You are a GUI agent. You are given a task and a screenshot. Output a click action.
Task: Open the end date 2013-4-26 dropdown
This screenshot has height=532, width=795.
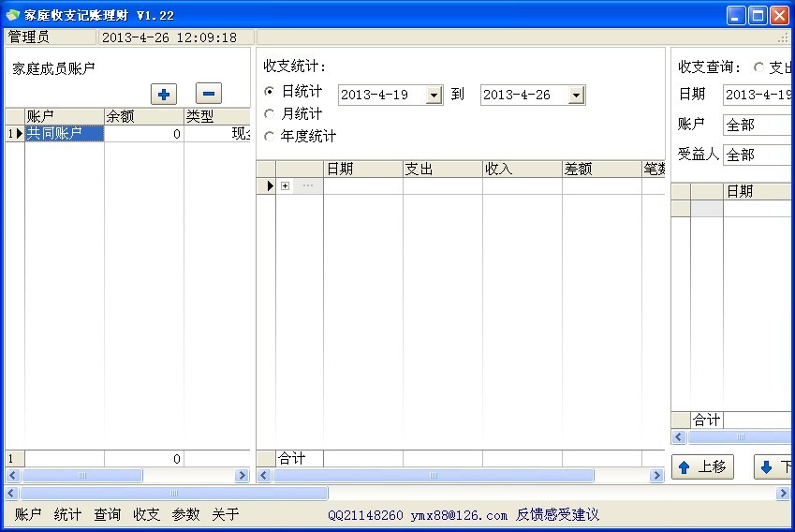tap(576, 96)
